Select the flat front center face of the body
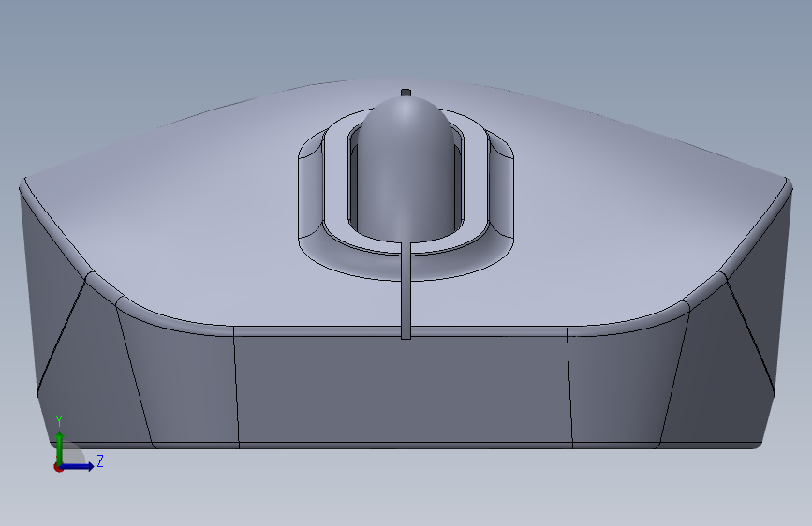 point(404,391)
